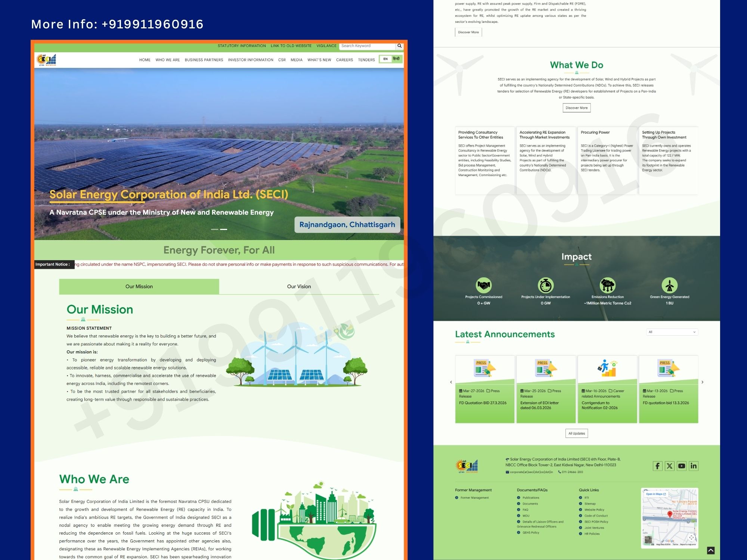Click the Search Keyword input field

(x=367, y=46)
